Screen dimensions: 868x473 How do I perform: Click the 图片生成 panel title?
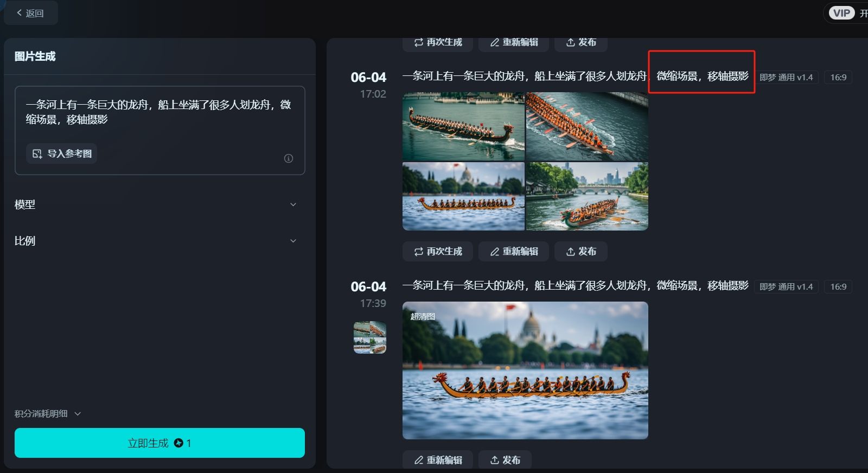click(35, 56)
